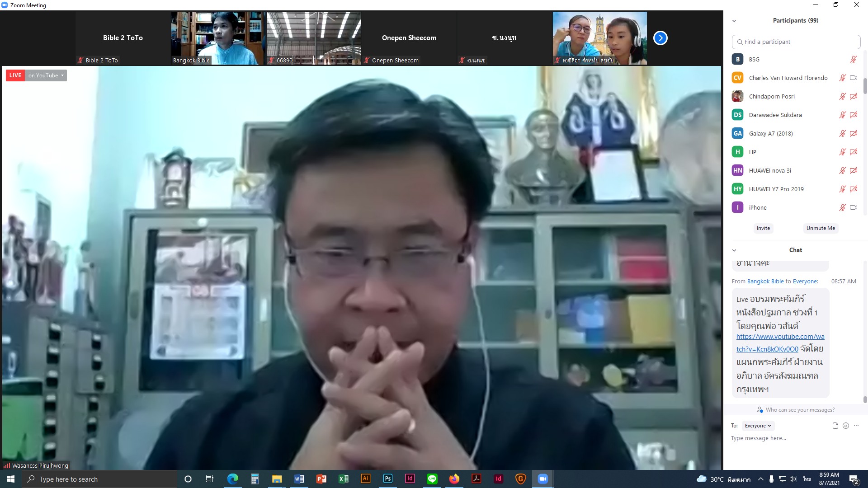Viewport: 868px width, 488px height.
Task: Click Charles Van Howard Florendo's muted mic icon
Action: tap(842, 78)
